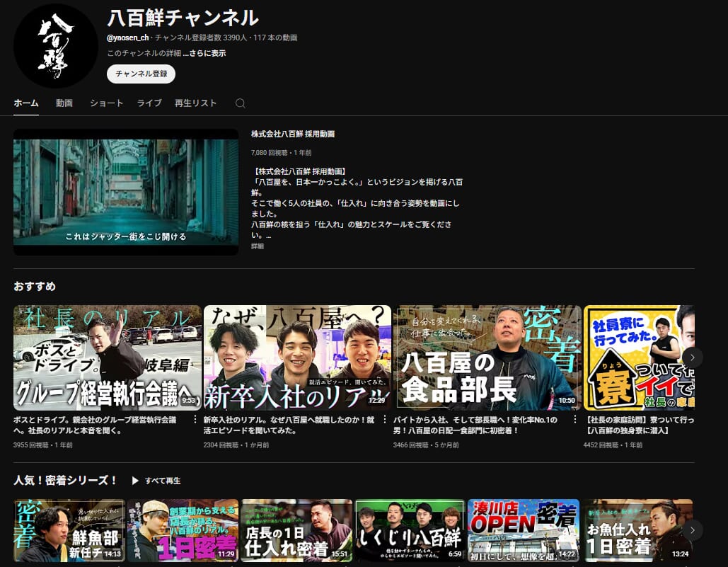The height and width of the screenshot is (567, 728).
Task: Click the 3955 回視聴 metadata text
Action: [31, 445]
